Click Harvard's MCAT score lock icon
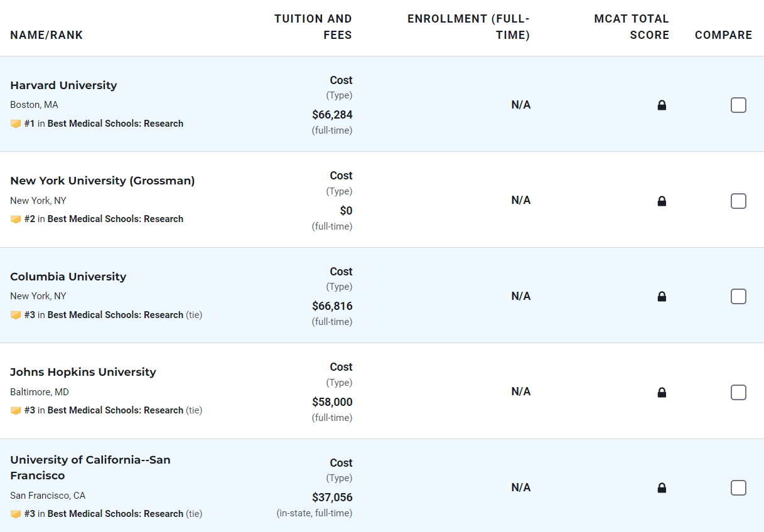The height and width of the screenshot is (532, 764). (x=662, y=105)
